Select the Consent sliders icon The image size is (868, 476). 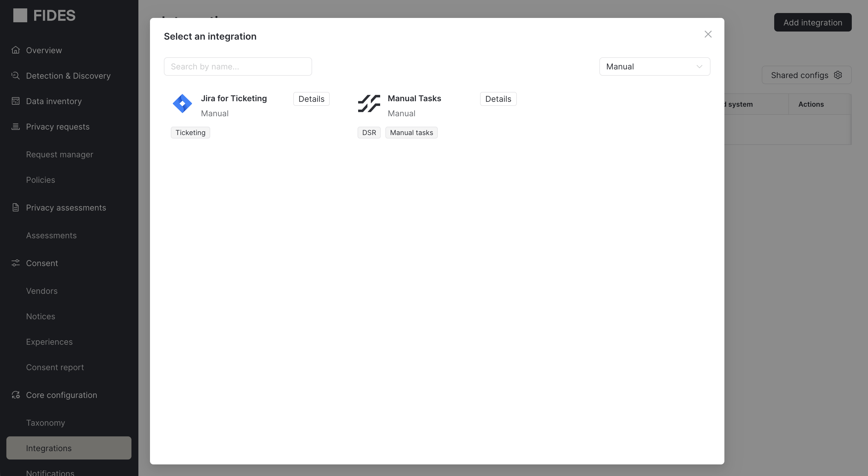pos(16,263)
